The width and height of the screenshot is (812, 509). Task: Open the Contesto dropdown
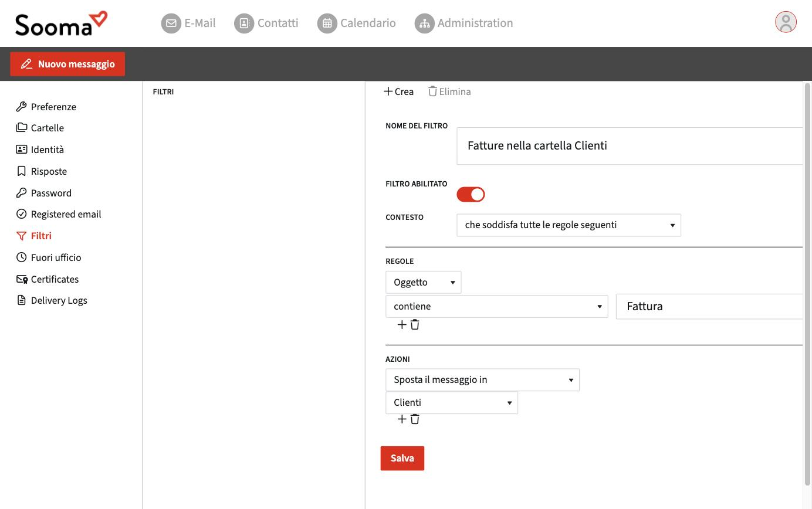569,225
